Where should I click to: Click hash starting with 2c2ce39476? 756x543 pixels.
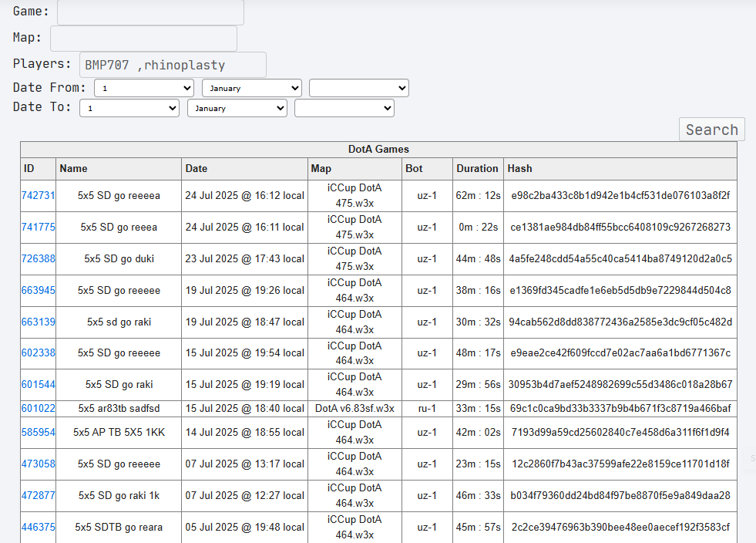[620, 527]
